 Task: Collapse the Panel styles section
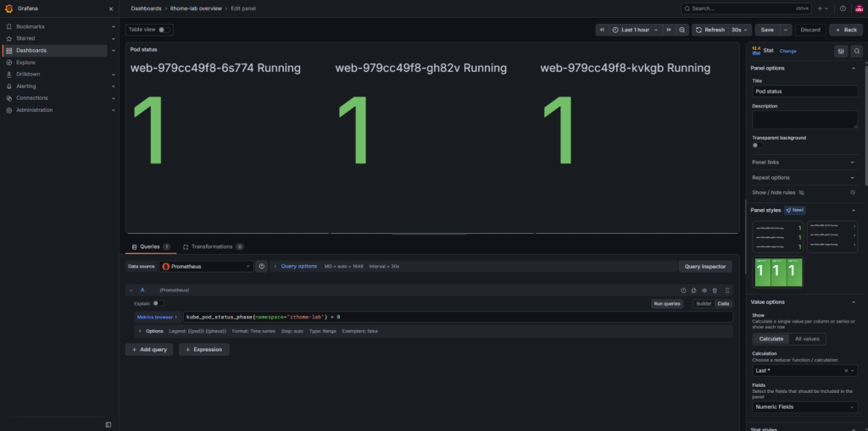(853, 210)
